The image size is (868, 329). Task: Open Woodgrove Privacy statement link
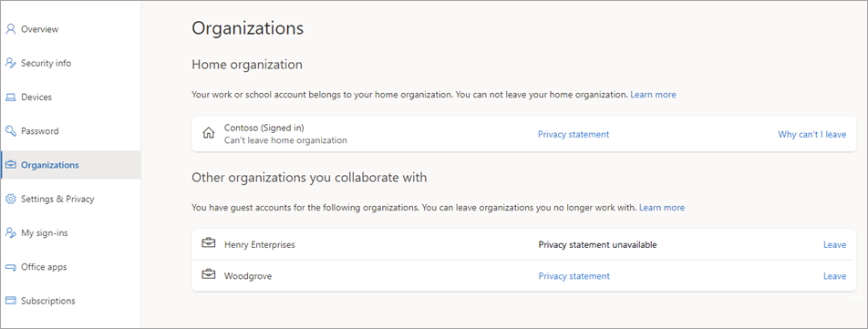(x=574, y=276)
